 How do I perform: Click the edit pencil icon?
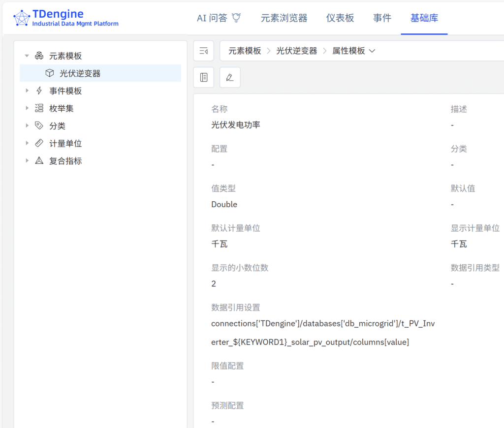point(230,77)
